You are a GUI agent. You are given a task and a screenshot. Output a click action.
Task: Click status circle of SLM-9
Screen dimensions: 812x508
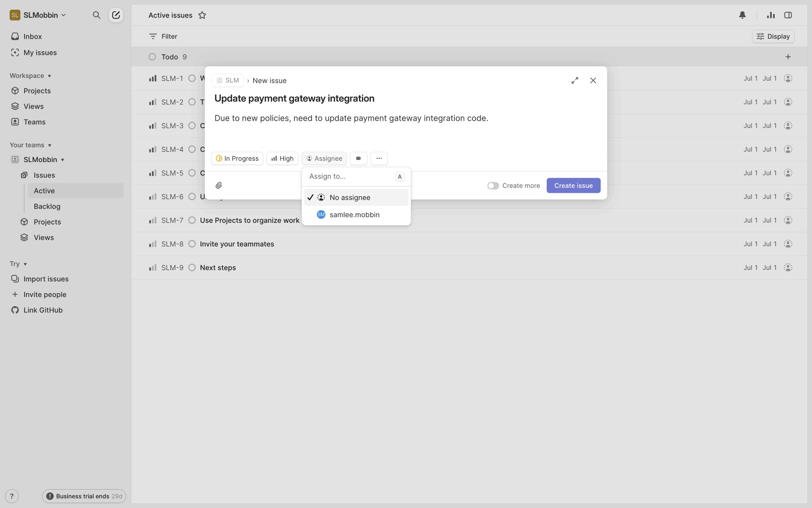pos(192,268)
